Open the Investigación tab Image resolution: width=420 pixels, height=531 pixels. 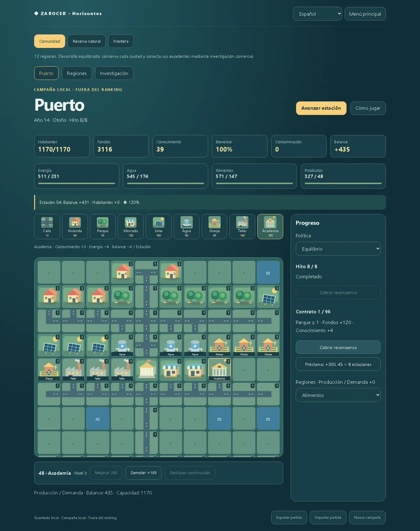(114, 73)
